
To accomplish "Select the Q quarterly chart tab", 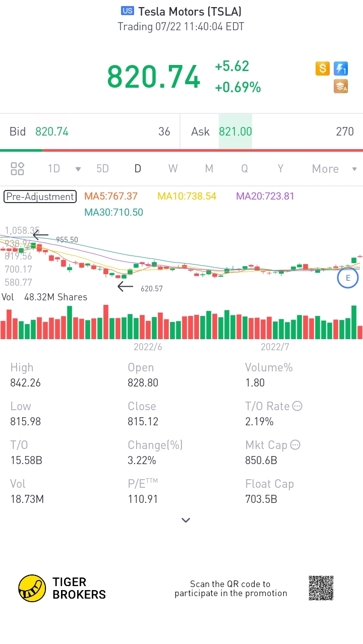I will 245,169.
